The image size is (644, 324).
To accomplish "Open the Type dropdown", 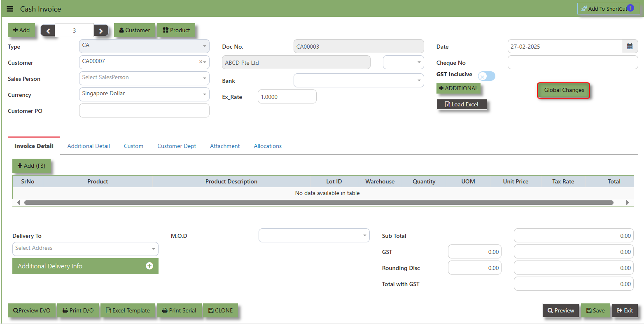I will (144, 46).
